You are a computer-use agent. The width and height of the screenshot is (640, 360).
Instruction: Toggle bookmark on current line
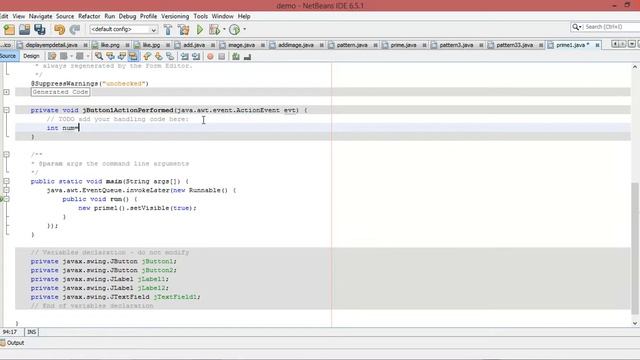click(x=170, y=56)
